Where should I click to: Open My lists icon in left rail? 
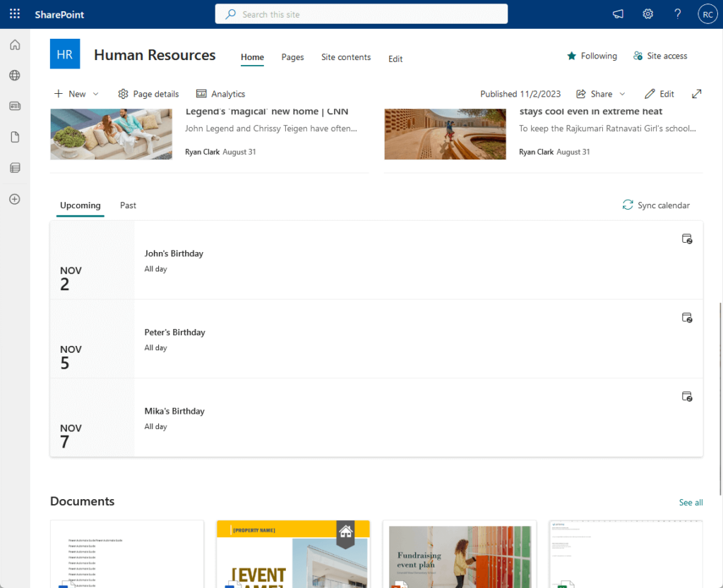(15, 168)
